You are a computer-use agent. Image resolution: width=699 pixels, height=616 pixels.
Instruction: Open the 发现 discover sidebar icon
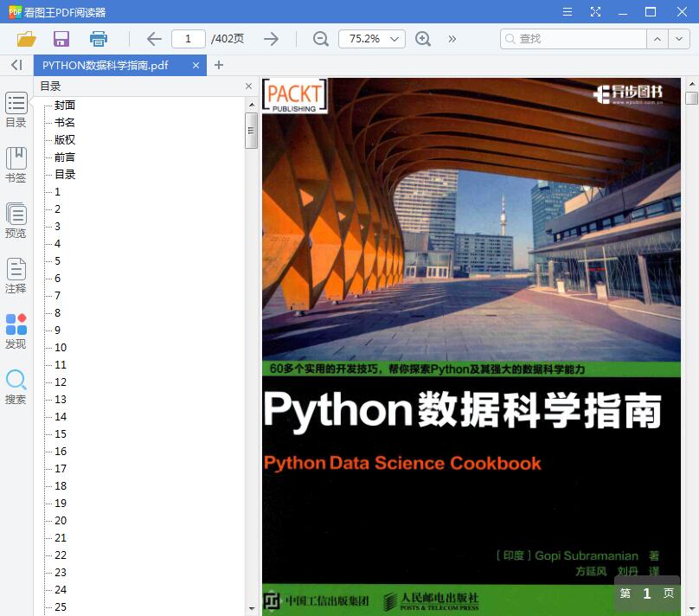pyautogui.click(x=16, y=330)
